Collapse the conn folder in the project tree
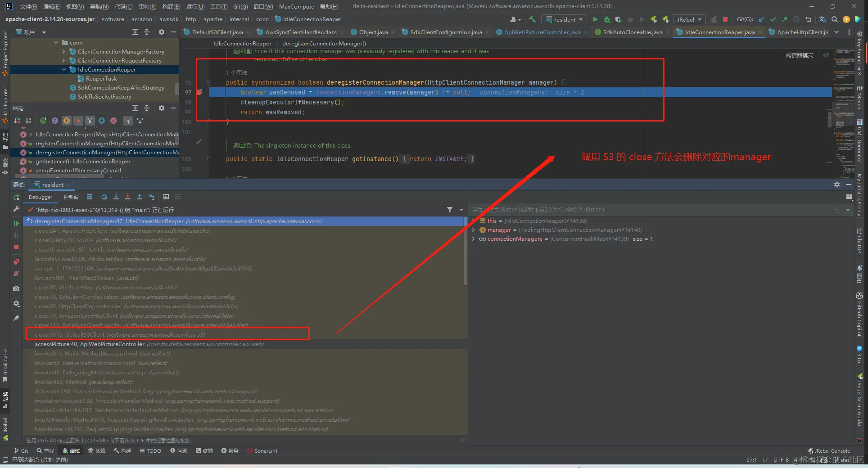Viewport: 868px width, 468px height. [56, 43]
